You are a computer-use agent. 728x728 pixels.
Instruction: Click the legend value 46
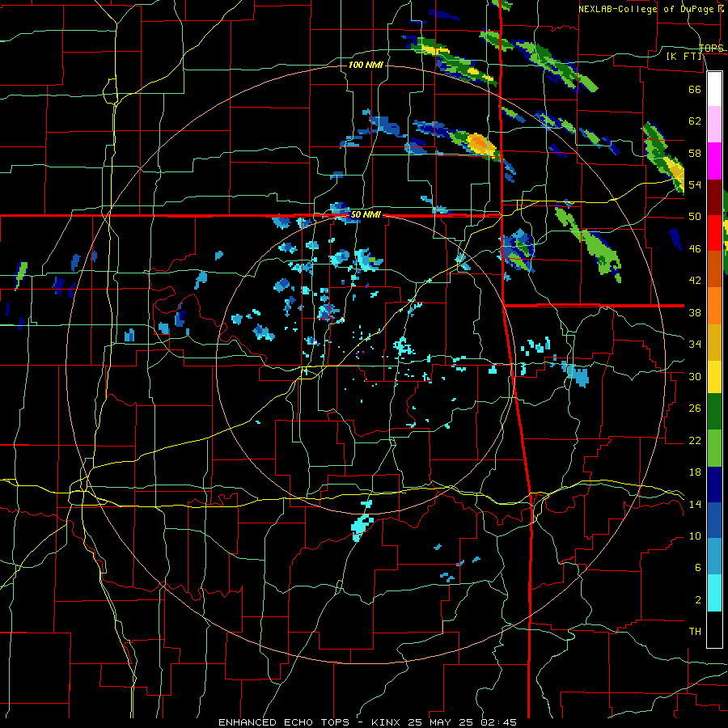[x=695, y=249]
